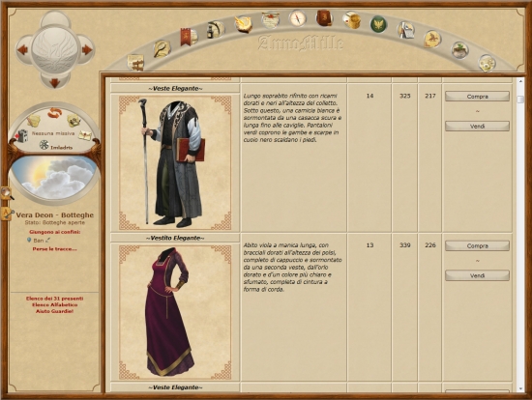Open the magnifying glass side tab
532x400 pixels.
[x=7, y=193]
